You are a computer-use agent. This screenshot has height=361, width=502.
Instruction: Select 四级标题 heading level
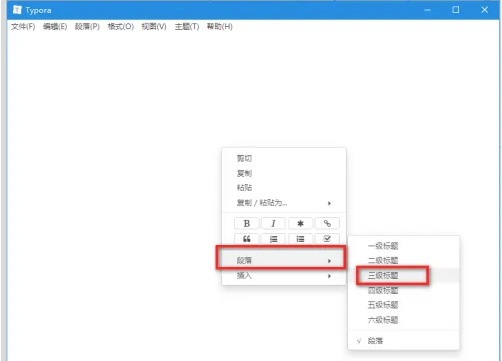click(404, 290)
